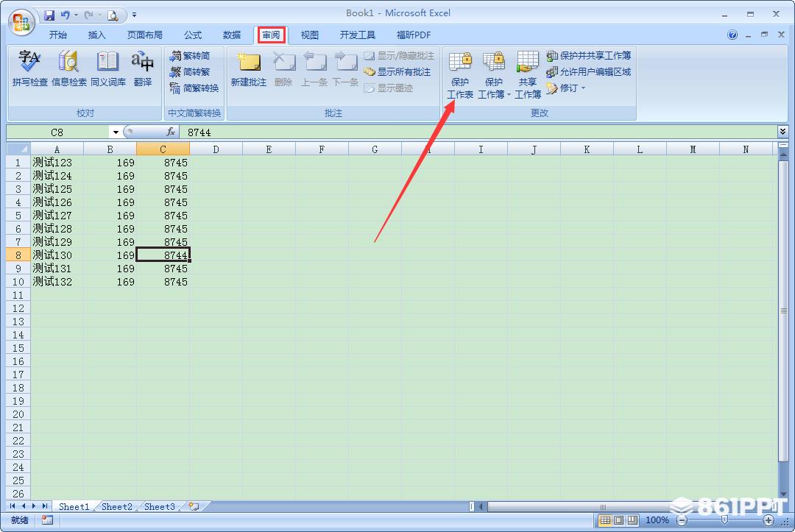
Task: Click the Name Box showing C8
Action: 57,132
